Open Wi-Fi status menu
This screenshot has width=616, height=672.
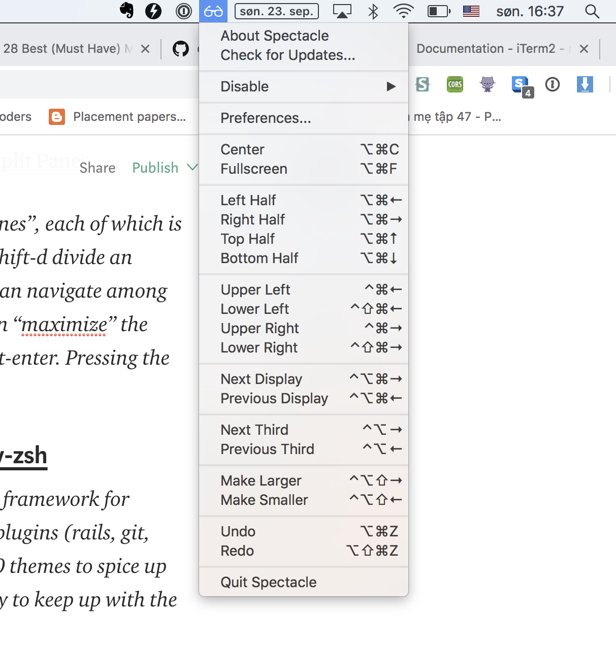coord(404,11)
